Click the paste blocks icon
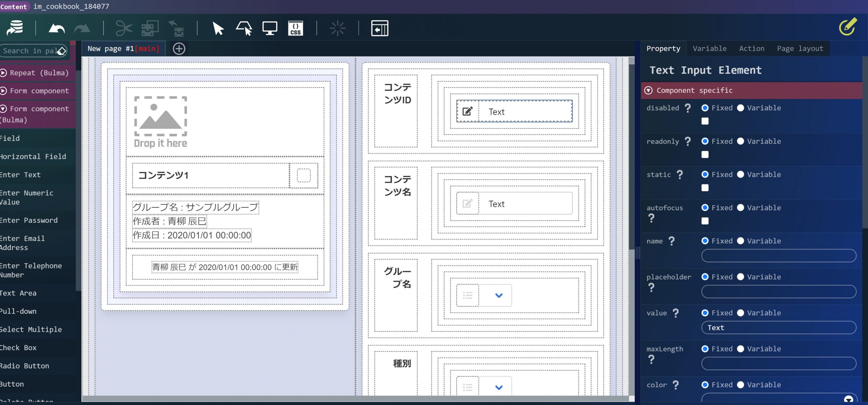 [x=176, y=28]
